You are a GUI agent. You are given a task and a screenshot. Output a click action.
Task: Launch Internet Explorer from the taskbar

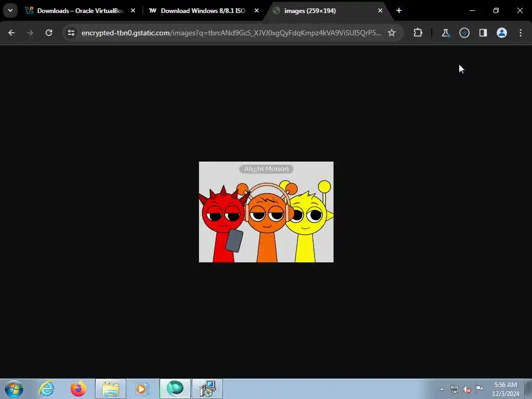coord(46,389)
